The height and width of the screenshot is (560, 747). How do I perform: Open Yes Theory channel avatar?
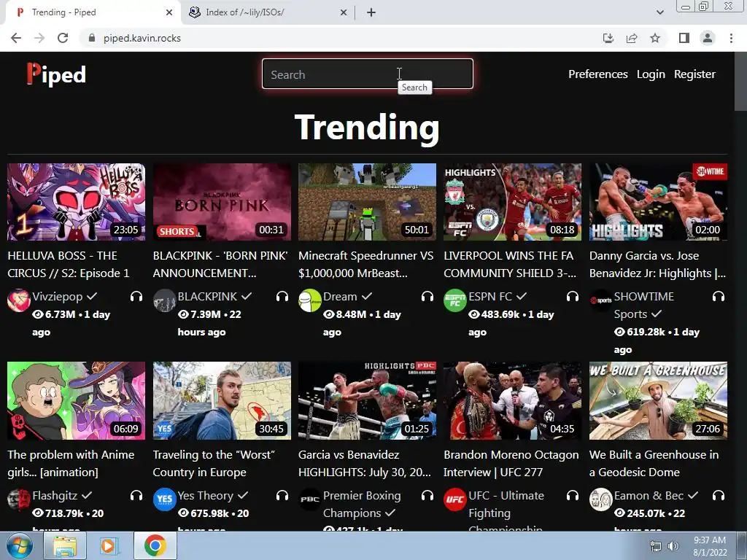tap(164, 499)
